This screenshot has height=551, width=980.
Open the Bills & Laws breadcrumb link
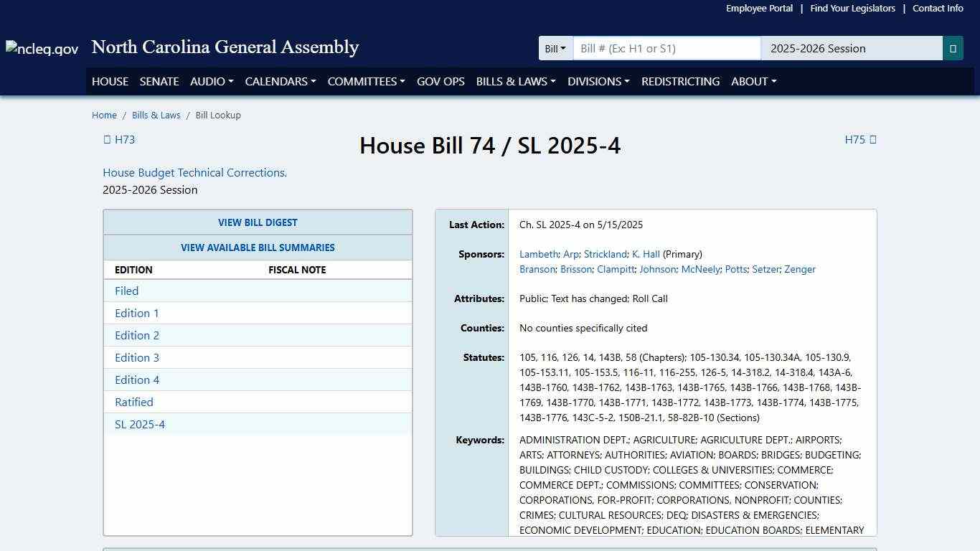click(156, 115)
